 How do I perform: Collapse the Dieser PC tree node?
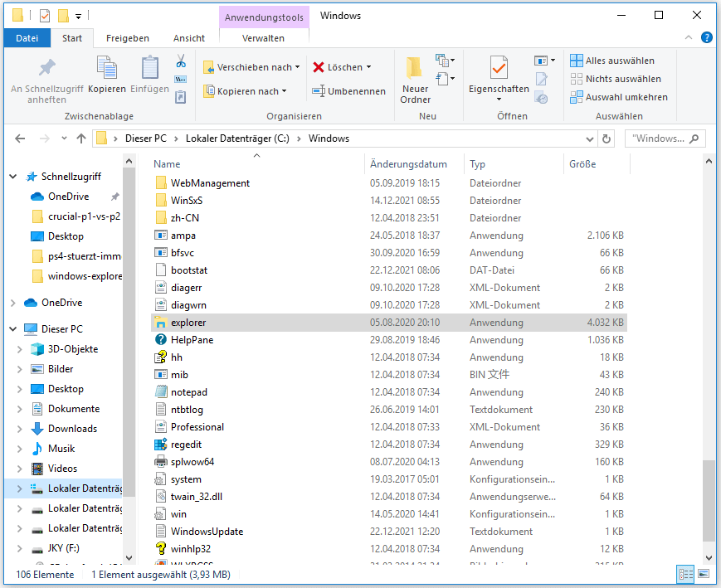pyautogui.click(x=13, y=329)
